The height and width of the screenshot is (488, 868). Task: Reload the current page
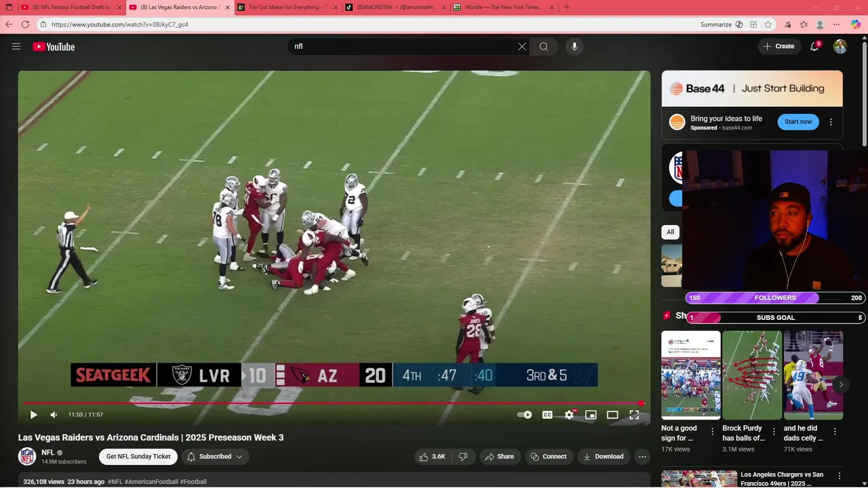click(25, 24)
